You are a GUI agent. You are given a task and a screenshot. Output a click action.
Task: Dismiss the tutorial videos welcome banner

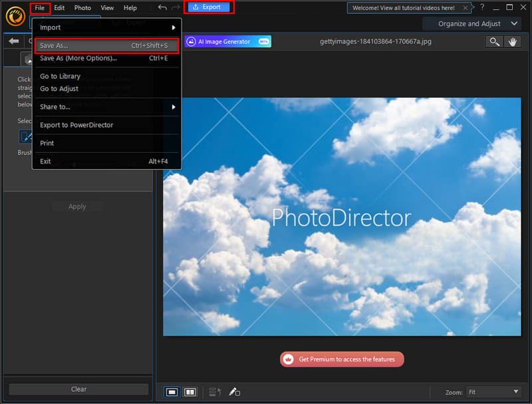tap(465, 8)
